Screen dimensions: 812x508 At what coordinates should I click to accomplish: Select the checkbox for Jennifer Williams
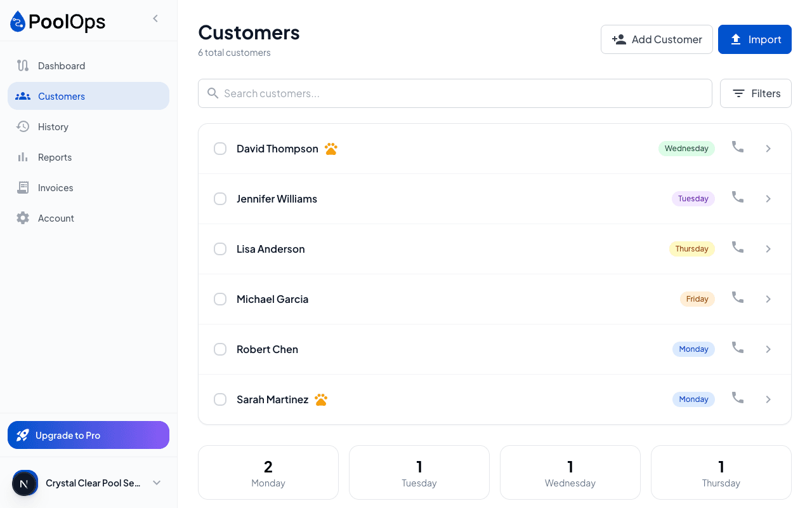220,198
